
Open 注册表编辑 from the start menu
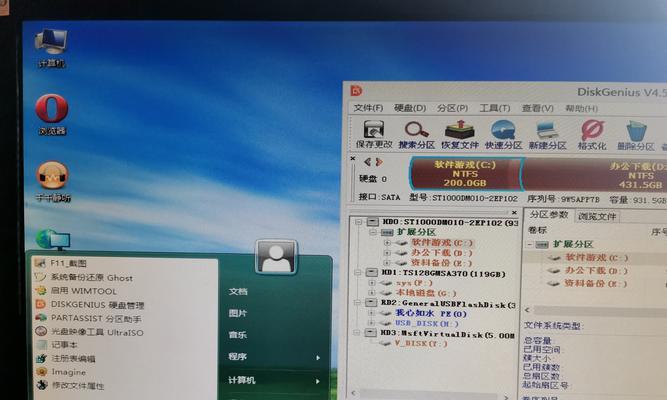click(66, 358)
